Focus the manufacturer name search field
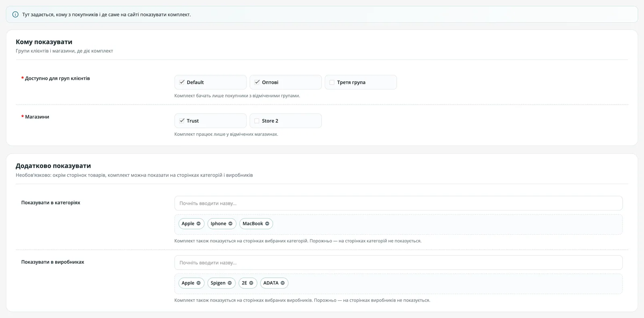Screen dimensions: 644x318 [x=398, y=263]
